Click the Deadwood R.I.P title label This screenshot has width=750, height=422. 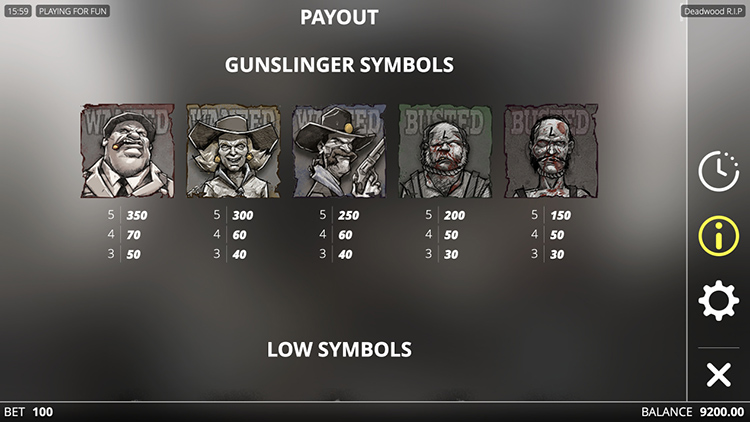[x=713, y=11]
